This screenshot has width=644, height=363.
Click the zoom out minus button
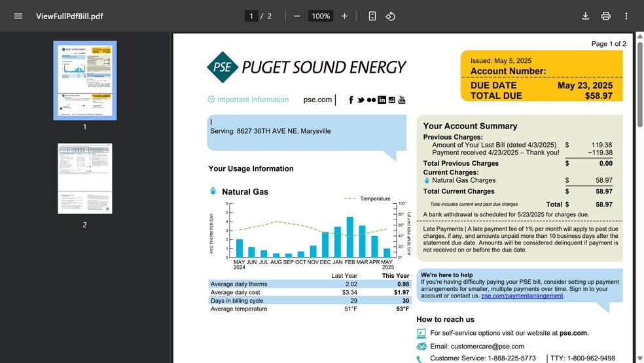297,16
